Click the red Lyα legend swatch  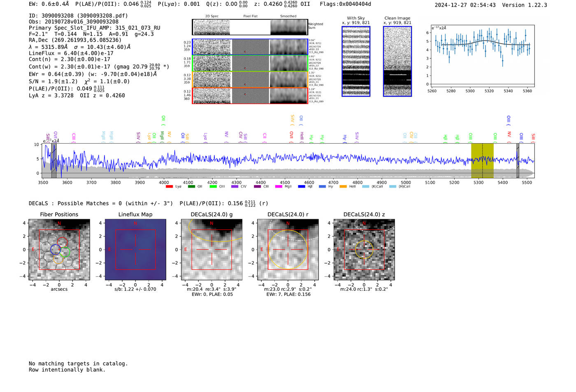[169, 187]
